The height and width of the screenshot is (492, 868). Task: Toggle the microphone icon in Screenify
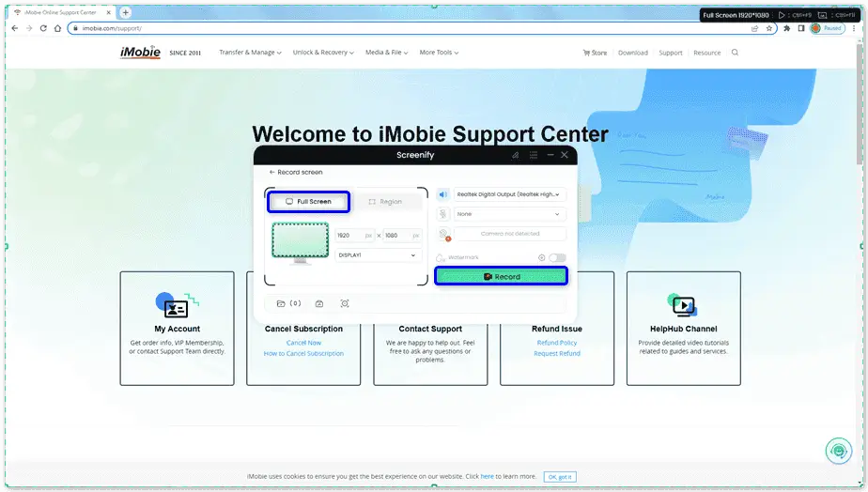tap(442, 214)
